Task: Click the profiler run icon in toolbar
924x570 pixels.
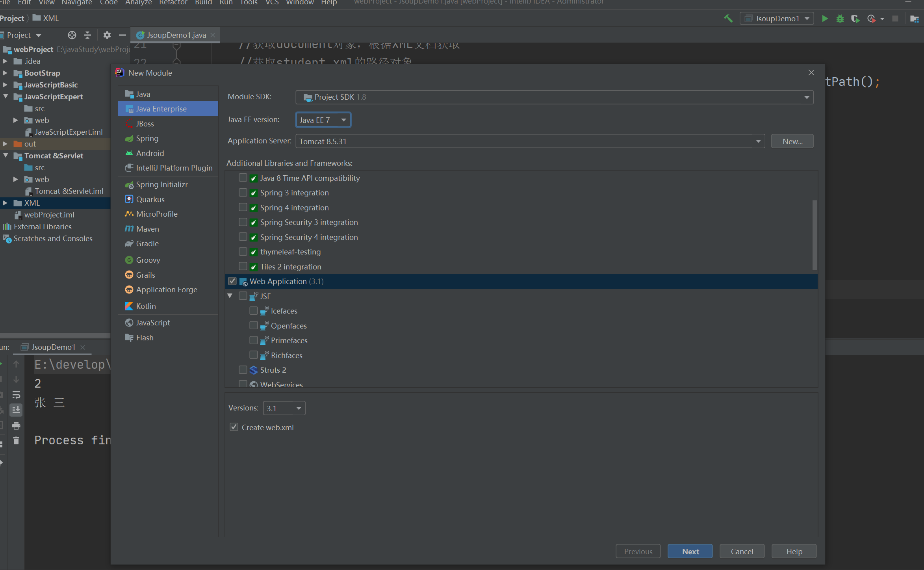Action: click(x=871, y=19)
